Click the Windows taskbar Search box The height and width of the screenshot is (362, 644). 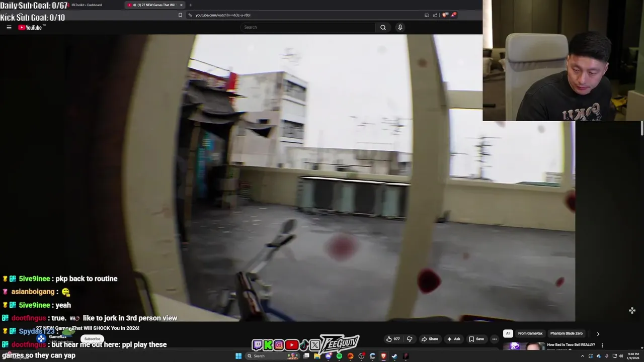tap(272, 356)
